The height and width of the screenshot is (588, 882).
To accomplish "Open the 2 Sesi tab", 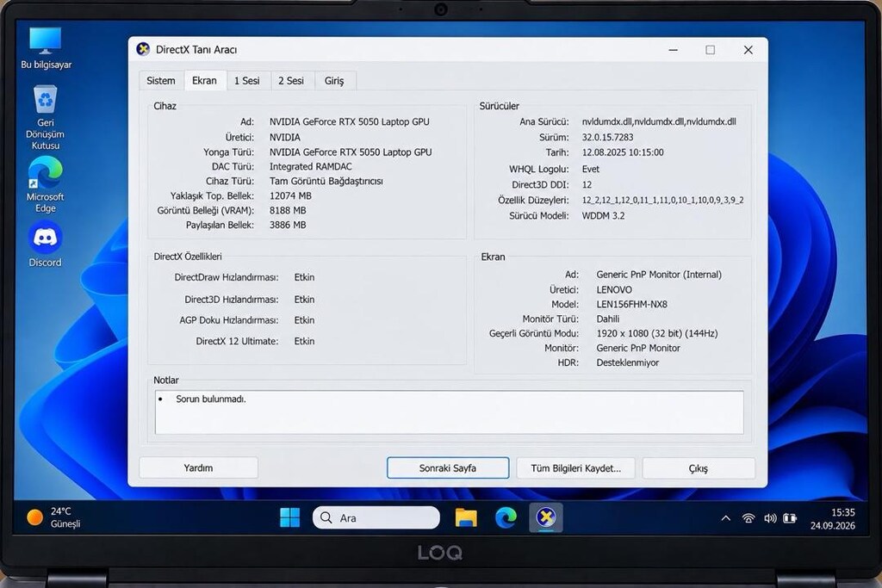I will click(291, 80).
